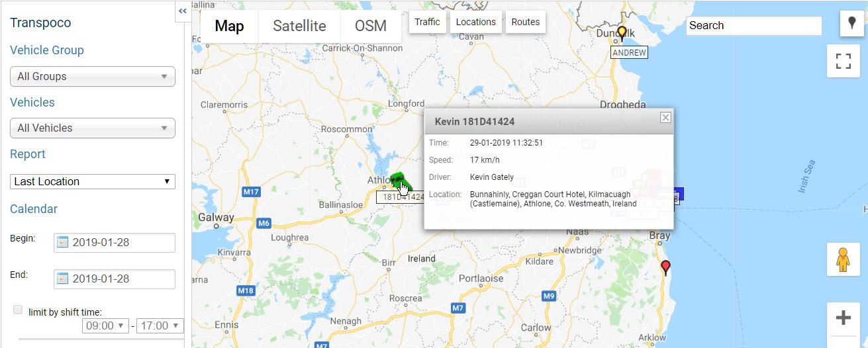Select the red map marker near Bray

coord(666,268)
